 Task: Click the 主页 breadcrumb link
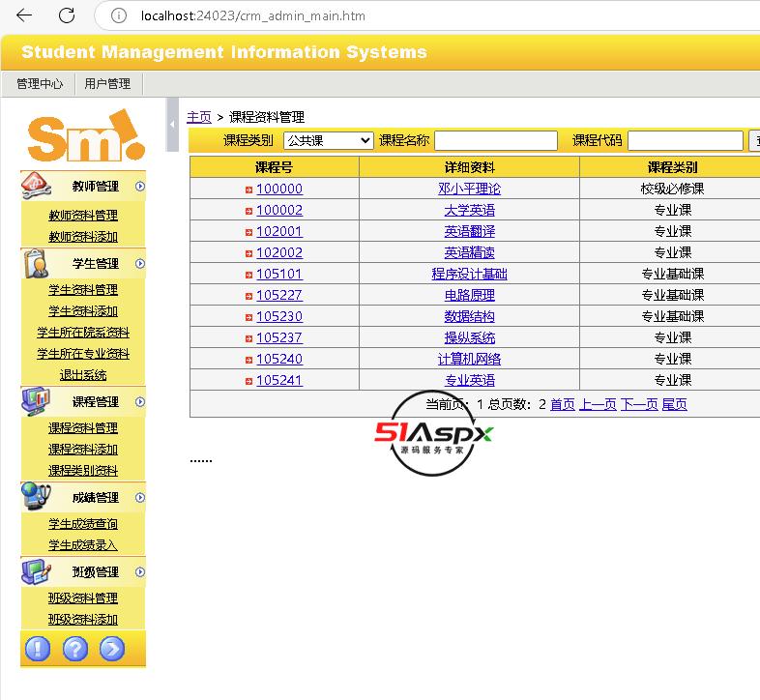tap(199, 117)
